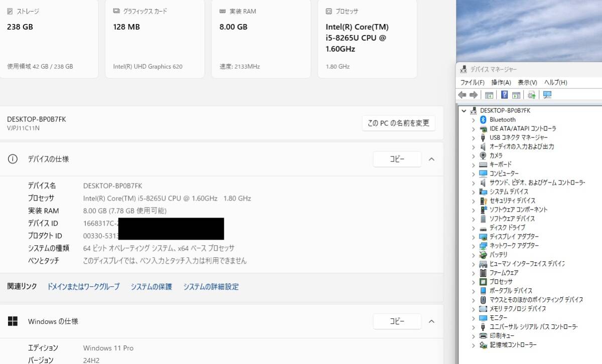
Task: Select サウンド、ビデオ、およびゲーム コントローラー label
Action: pyautogui.click(x=537, y=183)
